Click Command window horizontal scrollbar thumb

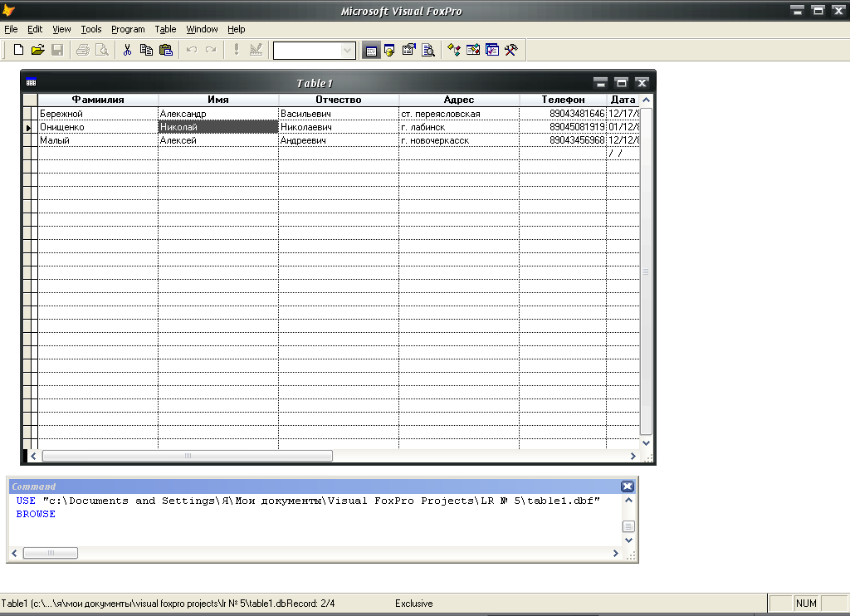51,553
